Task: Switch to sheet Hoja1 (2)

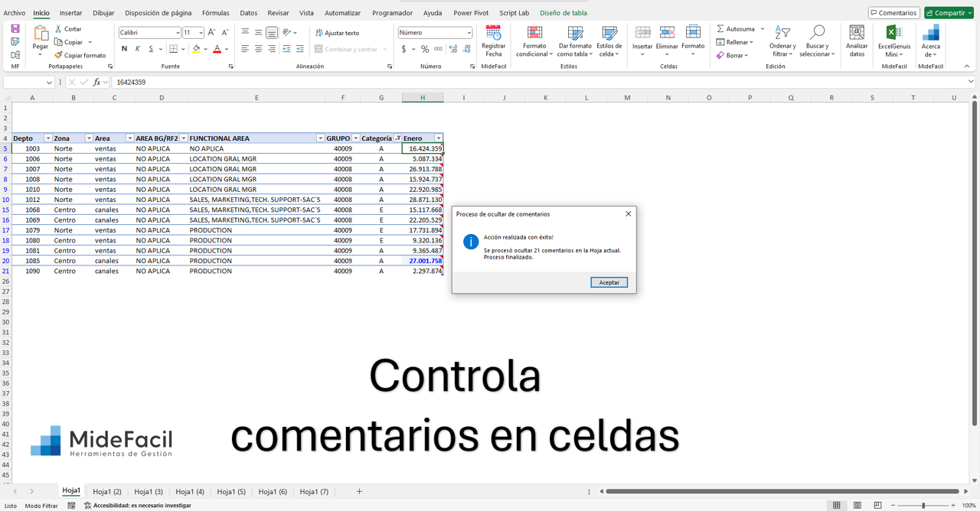Action: coord(107,491)
